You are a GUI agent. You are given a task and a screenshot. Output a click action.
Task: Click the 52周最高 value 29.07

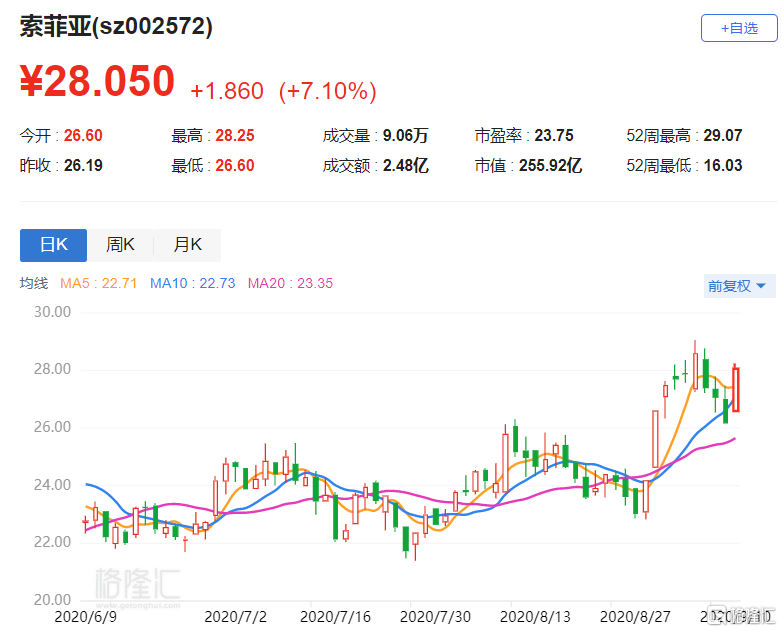(723, 135)
